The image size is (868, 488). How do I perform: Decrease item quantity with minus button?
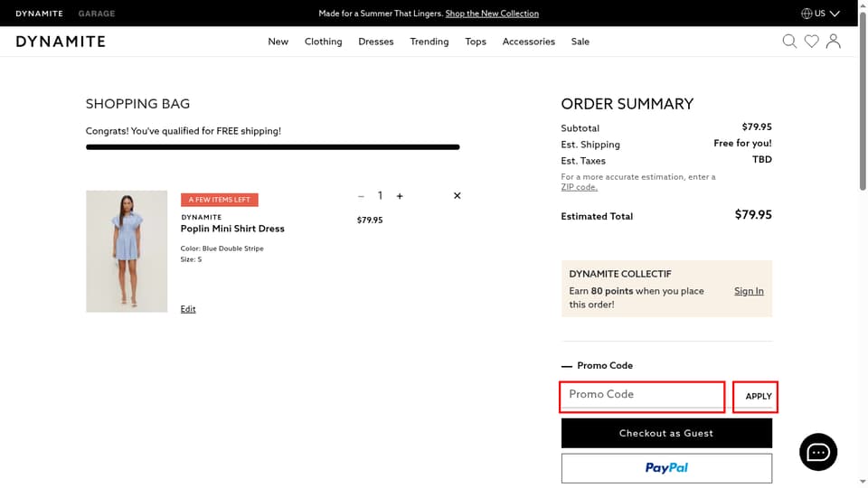pyautogui.click(x=361, y=196)
